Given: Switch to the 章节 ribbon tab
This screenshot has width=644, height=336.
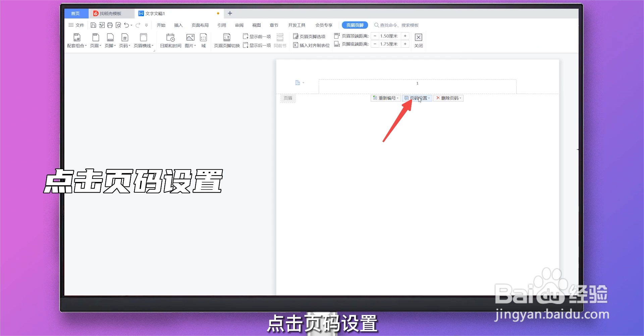Looking at the screenshot, I should tap(274, 25).
